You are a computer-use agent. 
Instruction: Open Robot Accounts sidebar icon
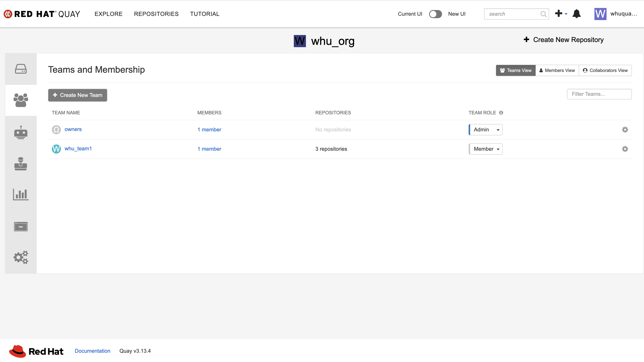pyautogui.click(x=21, y=132)
